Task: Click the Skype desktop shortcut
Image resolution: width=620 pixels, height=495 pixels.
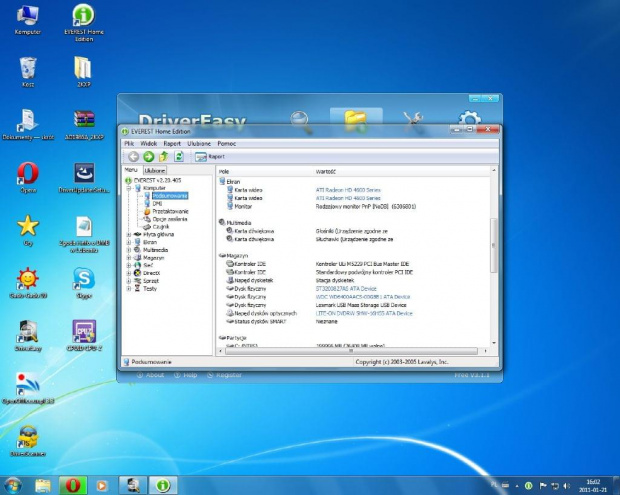Action: click(x=84, y=283)
